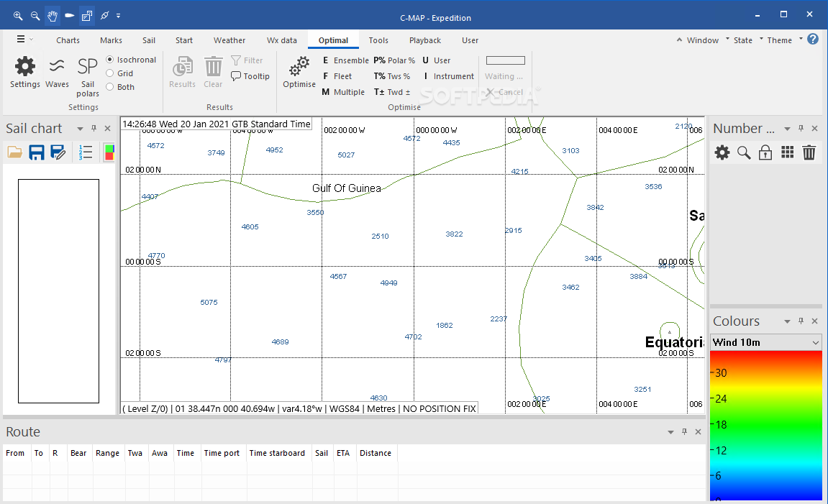Click numbered list icon in Sail chart
Screen dimensions: 828x504
tap(86, 152)
